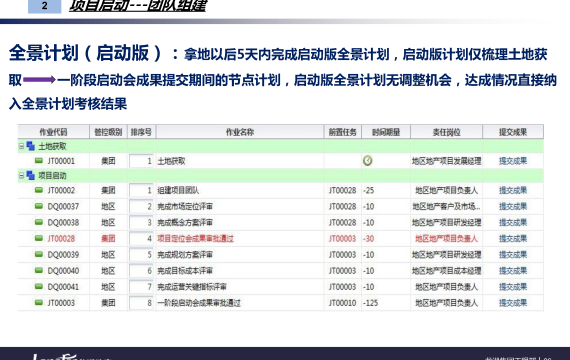Collapse the 项目启动 group
Image resolution: width=570 pixels, height=360 pixels.
coord(21,176)
